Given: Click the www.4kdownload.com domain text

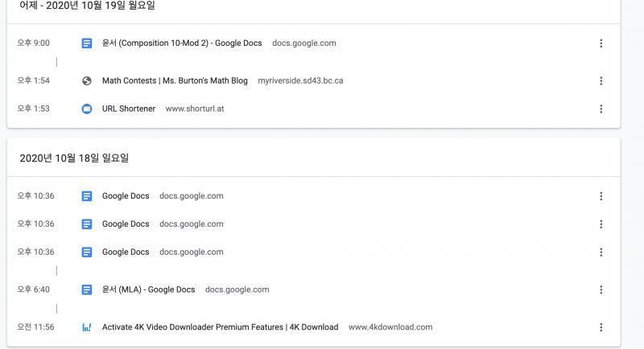Looking at the screenshot, I should (x=390, y=327).
